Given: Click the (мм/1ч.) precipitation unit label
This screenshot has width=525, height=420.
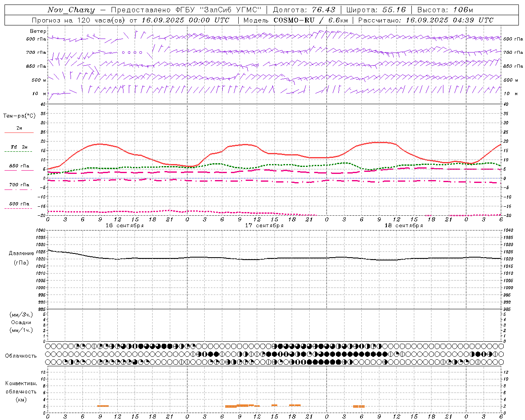Looking at the screenshot, I should (21, 331).
